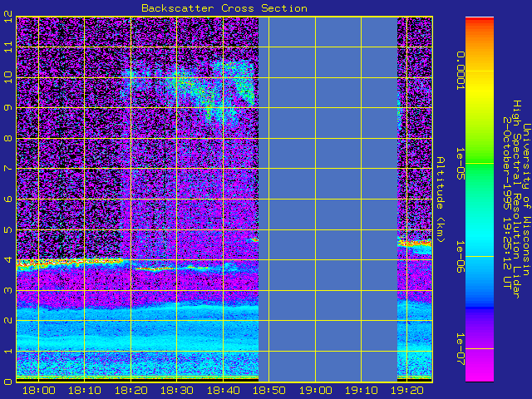Click the altitude label 10
Viewport: 532px width, 399px height.
point(8,77)
